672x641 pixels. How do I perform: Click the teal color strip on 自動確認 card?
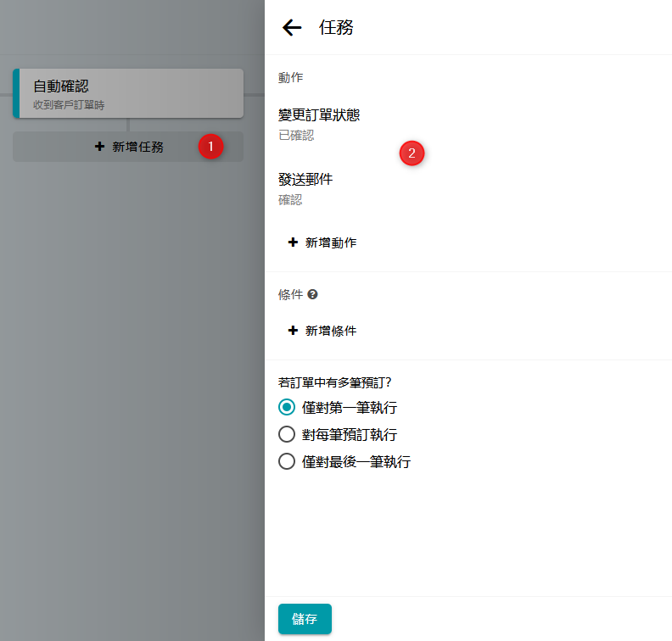[16, 93]
